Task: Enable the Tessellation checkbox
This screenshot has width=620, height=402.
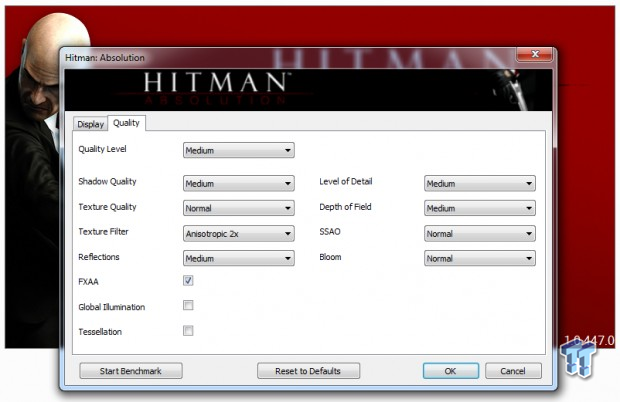Action: click(188, 330)
